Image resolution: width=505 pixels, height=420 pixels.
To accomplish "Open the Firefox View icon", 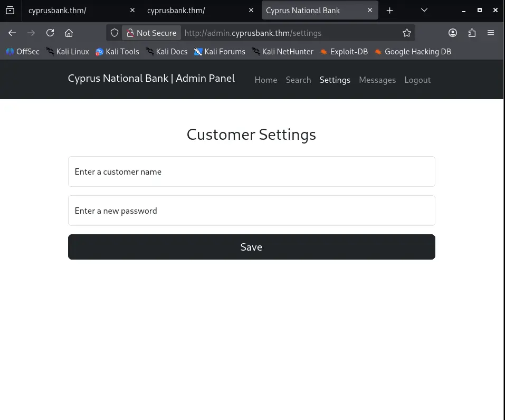I will [x=10, y=10].
